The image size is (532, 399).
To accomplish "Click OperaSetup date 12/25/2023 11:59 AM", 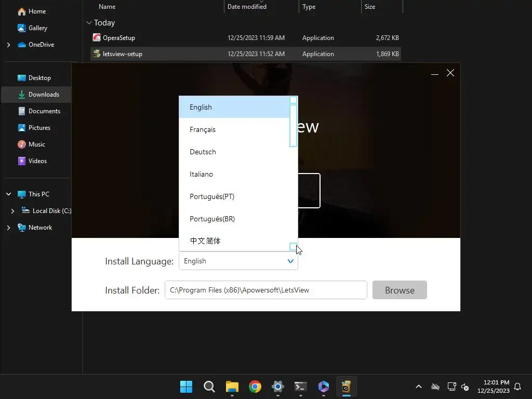I will tap(256, 38).
